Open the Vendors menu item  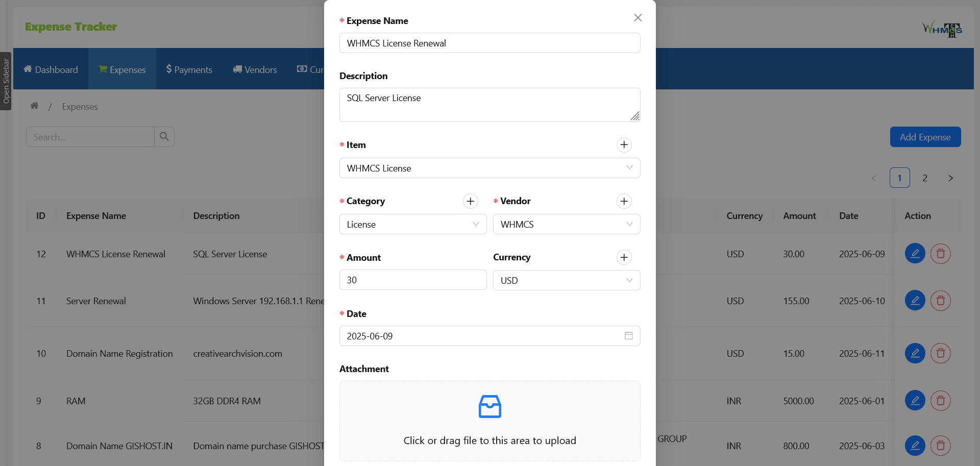[255, 69]
